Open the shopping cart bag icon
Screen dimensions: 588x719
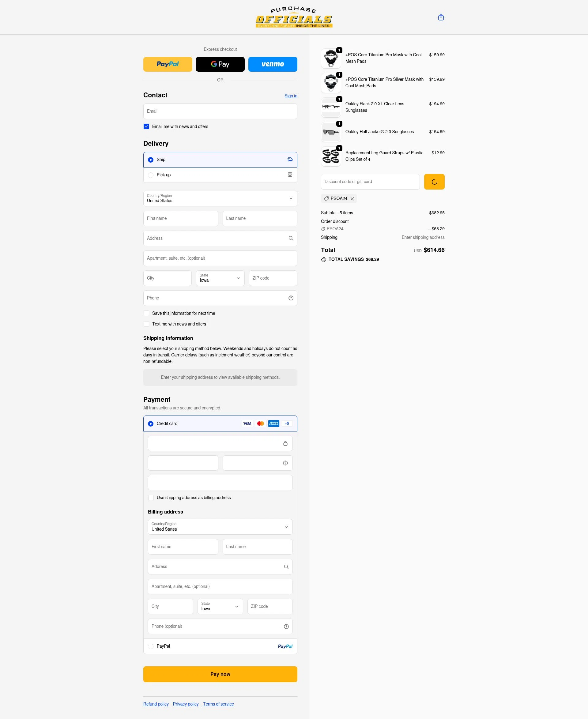[x=441, y=17]
